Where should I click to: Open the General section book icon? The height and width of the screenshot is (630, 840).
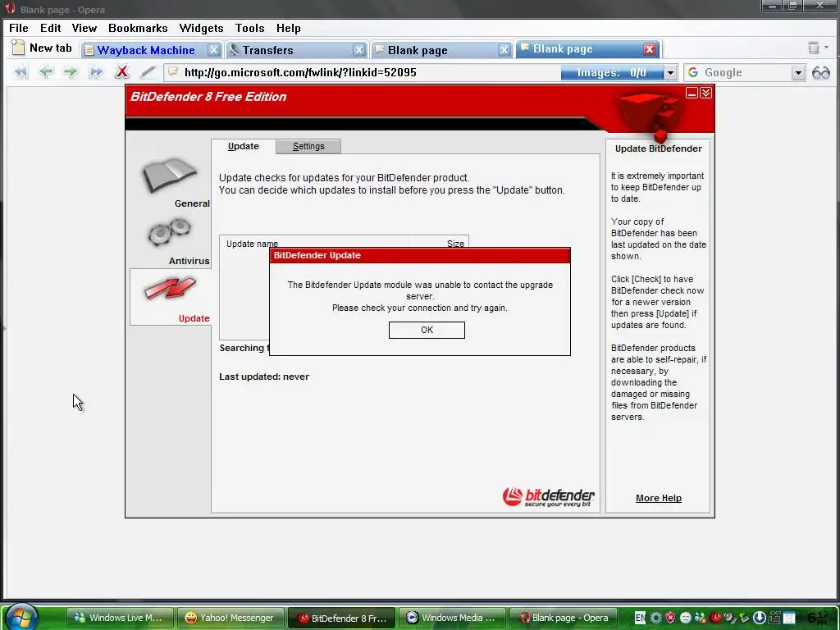169,175
